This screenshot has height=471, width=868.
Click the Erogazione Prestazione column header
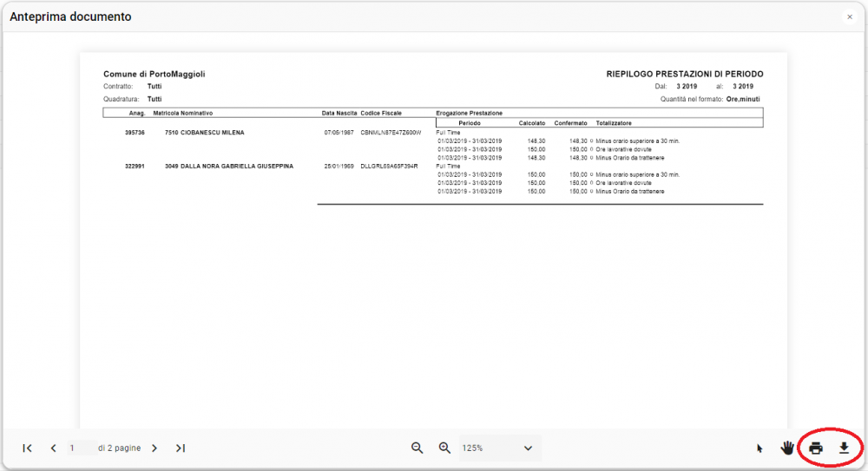coord(470,113)
